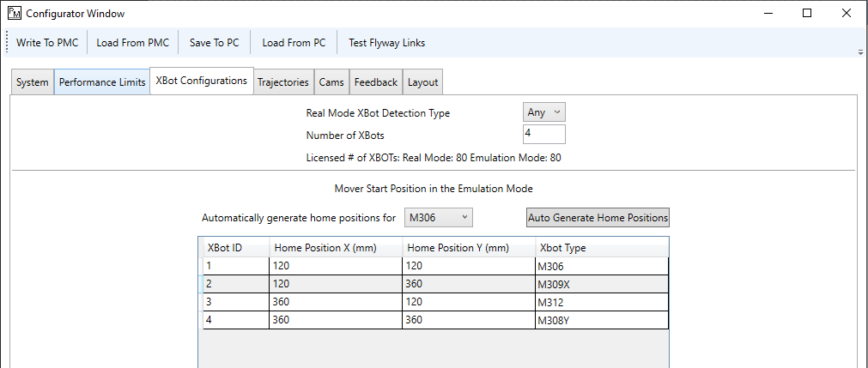Click Load From PC toolbar button

tap(294, 43)
